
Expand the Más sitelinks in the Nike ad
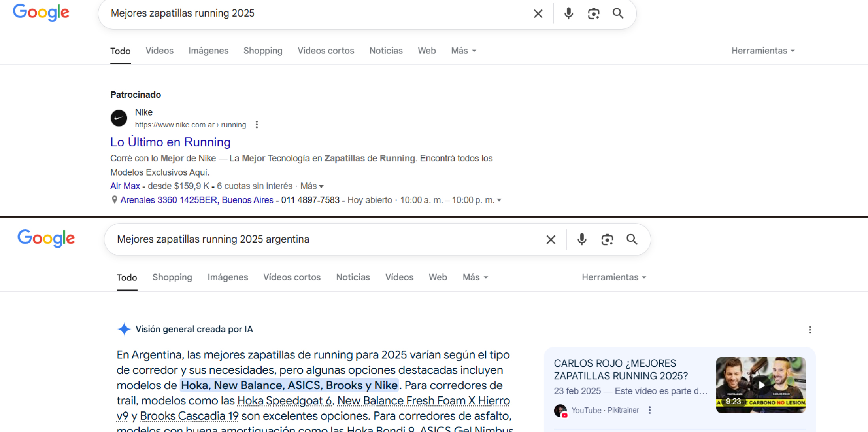pyautogui.click(x=312, y=186)
